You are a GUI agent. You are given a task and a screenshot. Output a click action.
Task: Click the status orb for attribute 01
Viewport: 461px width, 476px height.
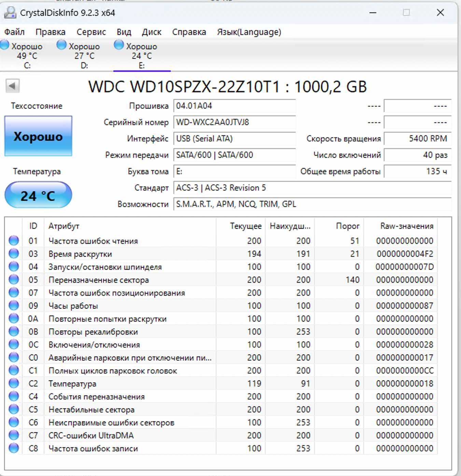coord(14,241)
